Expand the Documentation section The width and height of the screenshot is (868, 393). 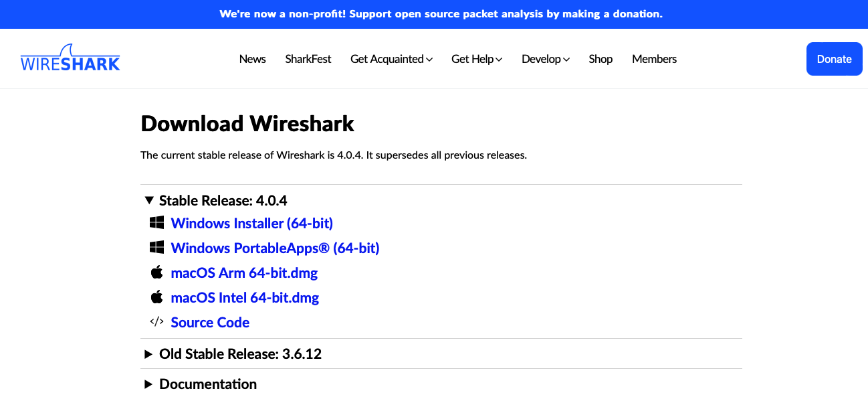(x=201, y=384)
